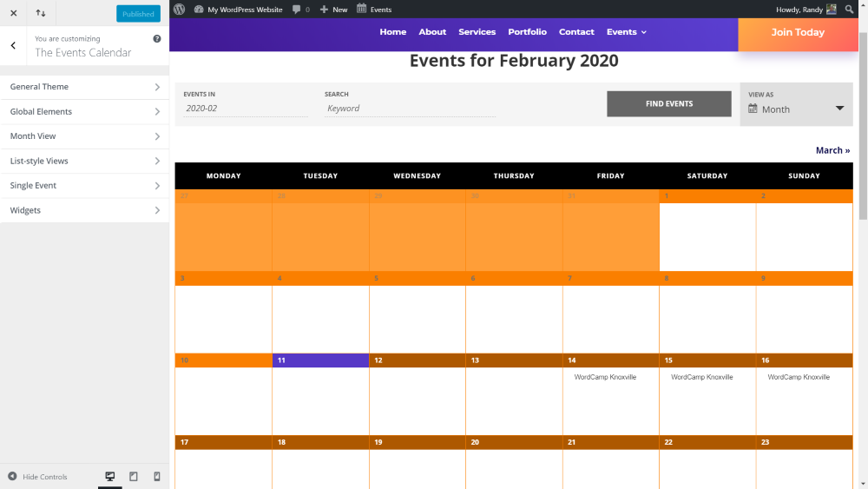The image size is (868, 489).
Task: Click the Search keyword field
Action: tap(410, 109)
